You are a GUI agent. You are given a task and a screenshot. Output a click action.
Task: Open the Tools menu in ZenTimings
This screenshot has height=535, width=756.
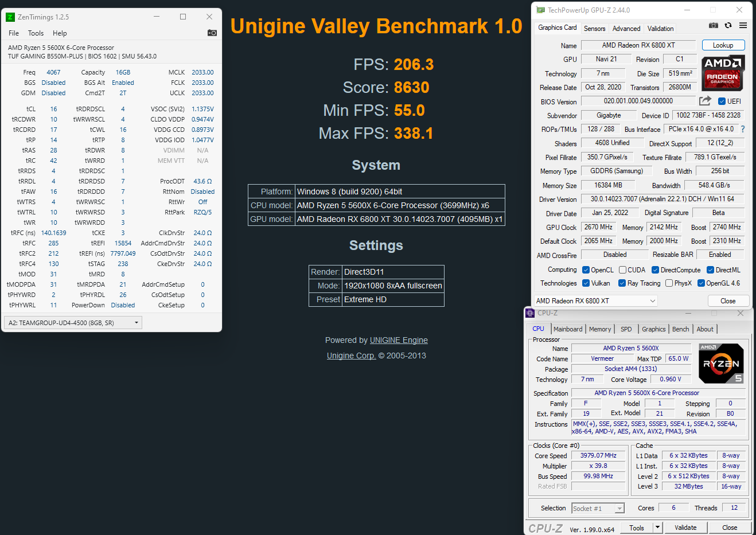[36, 33]
